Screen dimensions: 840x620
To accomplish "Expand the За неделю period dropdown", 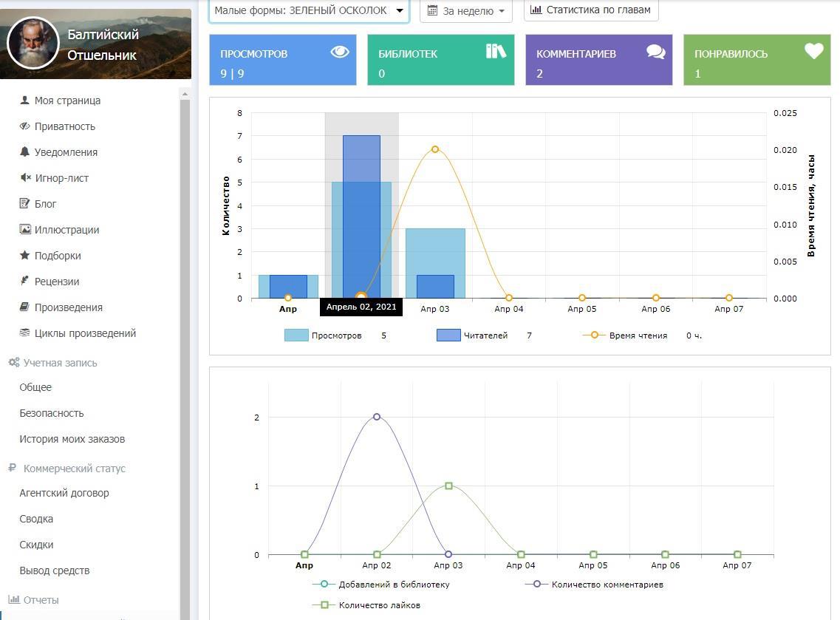I will click(465, 11).
